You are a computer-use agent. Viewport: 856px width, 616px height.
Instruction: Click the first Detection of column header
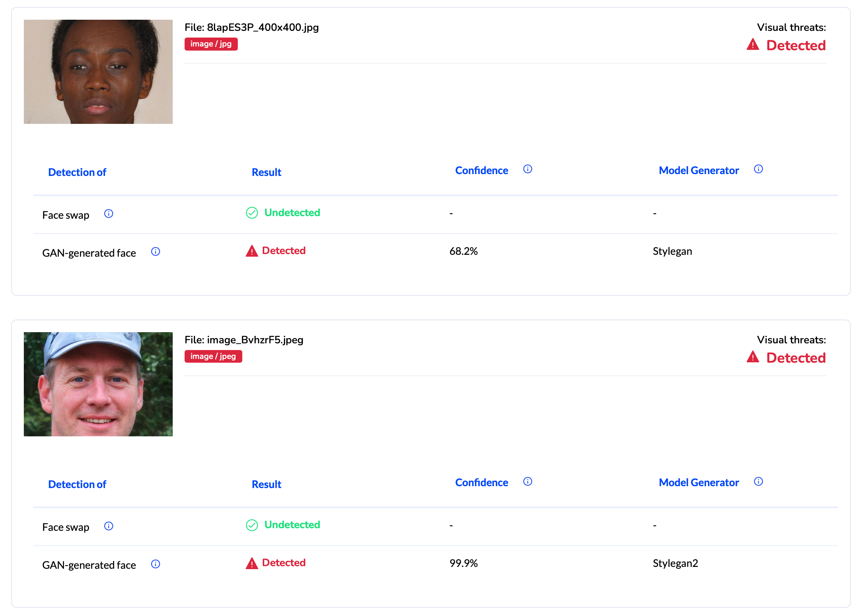point(77,172)
